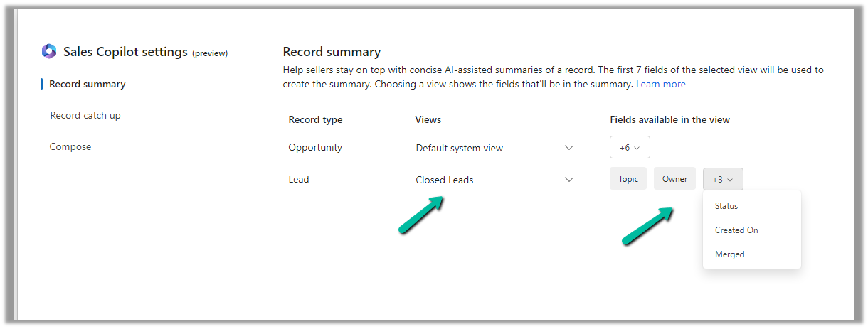Expand the +6 fields overflow button

[x=630, y=148]
